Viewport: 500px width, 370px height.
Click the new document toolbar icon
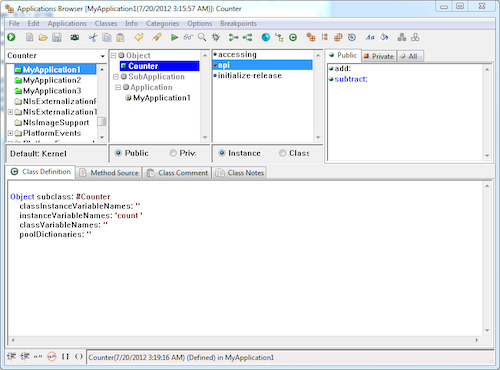[x=30, y=37]
